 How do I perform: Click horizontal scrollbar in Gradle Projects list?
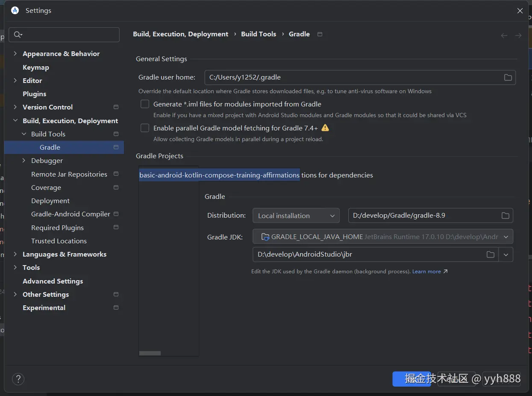click(x=150, y=353)
